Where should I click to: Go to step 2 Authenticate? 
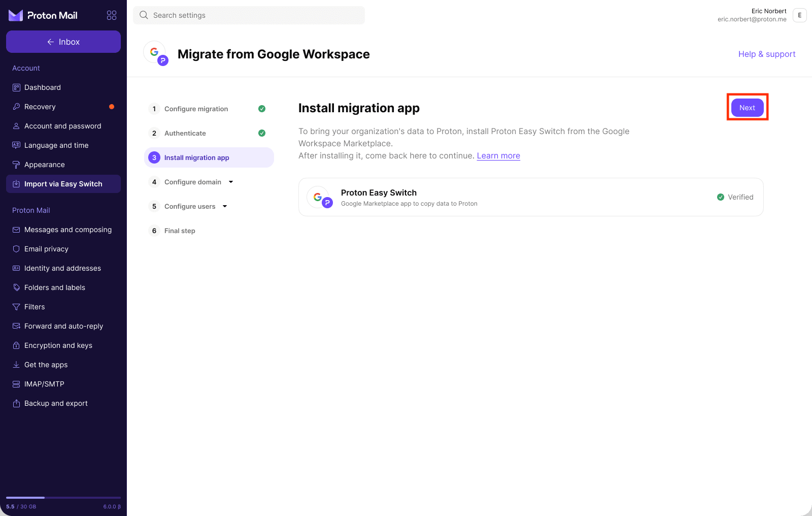[x=209, y=133]
